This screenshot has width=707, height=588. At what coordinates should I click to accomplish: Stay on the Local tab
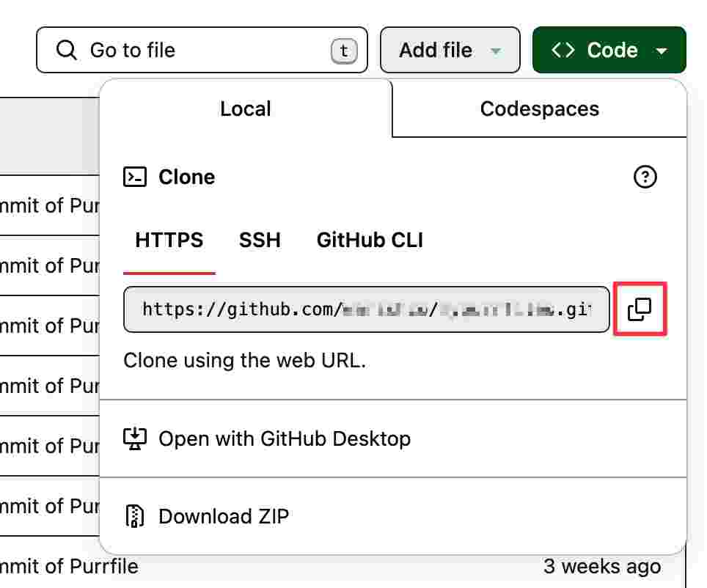(246, 109)
